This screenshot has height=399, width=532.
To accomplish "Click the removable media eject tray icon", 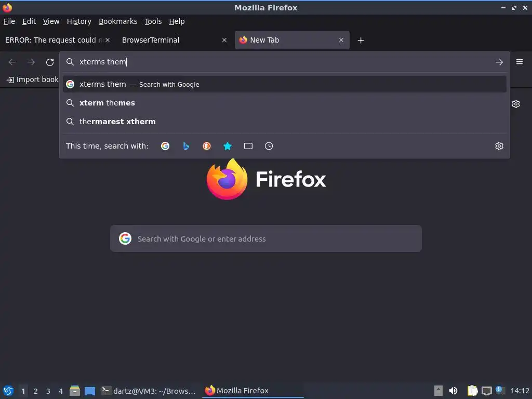I will [x=438, y=391].
